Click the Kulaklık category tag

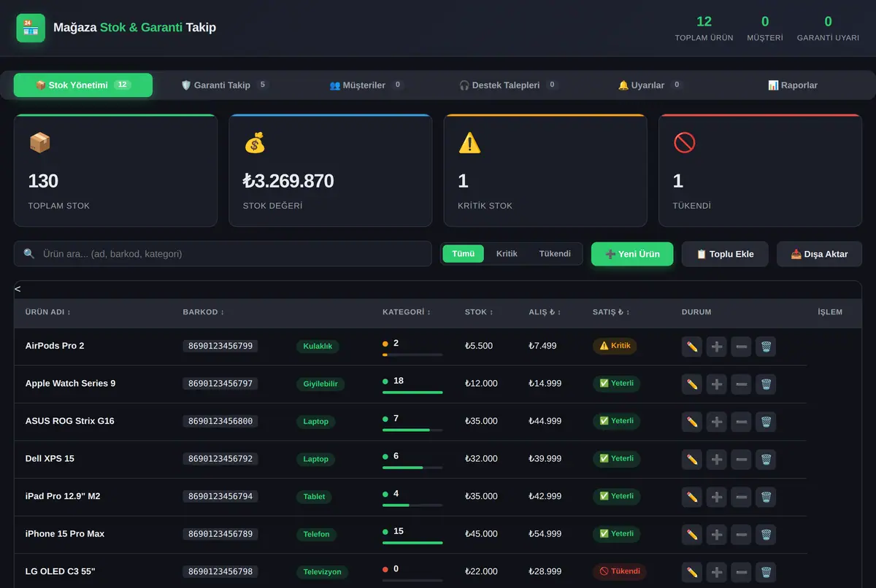[318, 347]
